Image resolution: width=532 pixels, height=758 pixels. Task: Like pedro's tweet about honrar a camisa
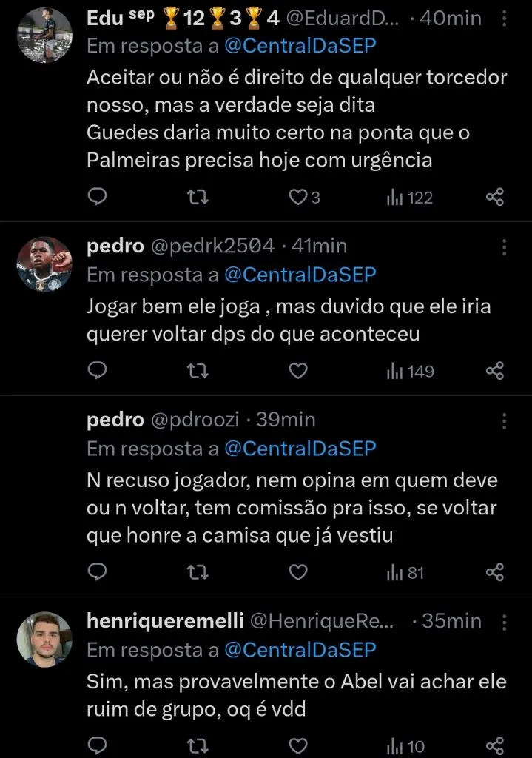[298, 572]
